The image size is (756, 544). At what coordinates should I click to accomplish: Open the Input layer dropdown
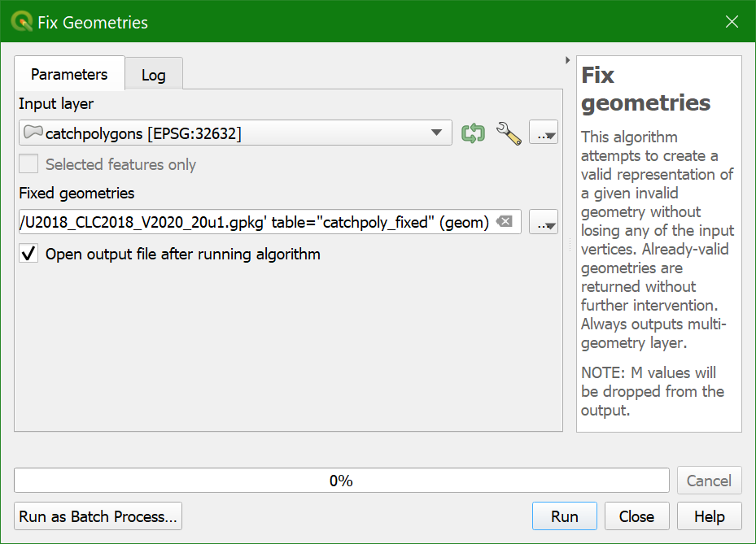click(235, 133)
